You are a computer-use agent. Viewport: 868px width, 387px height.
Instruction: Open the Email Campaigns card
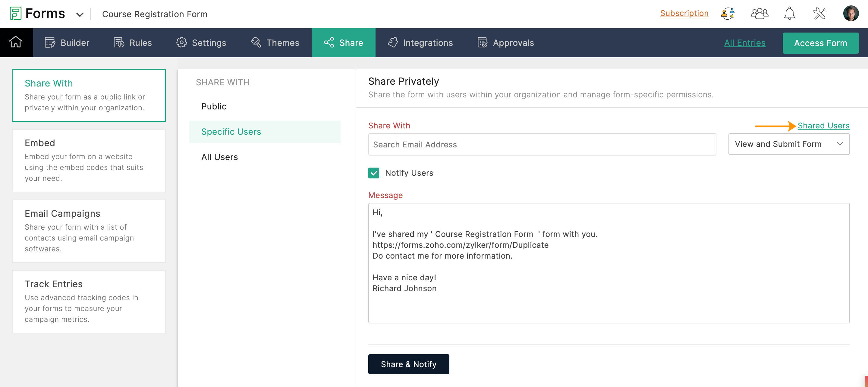[x=89, y=231]
